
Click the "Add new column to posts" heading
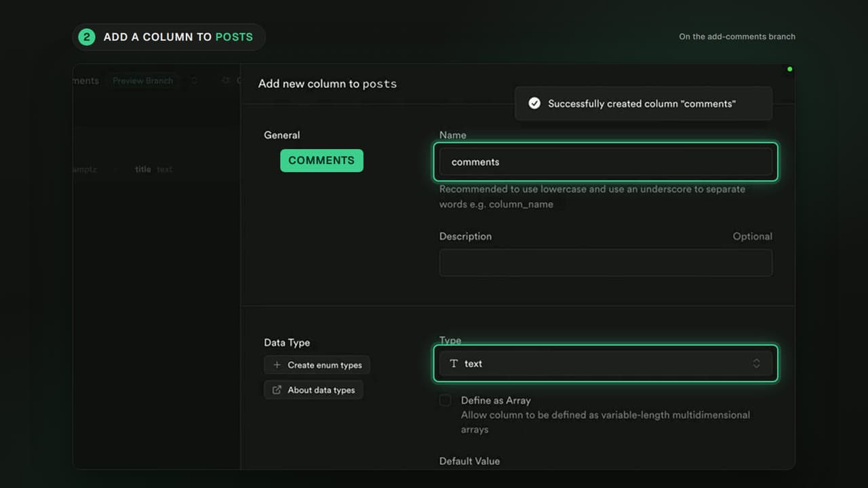coord(328,84)
